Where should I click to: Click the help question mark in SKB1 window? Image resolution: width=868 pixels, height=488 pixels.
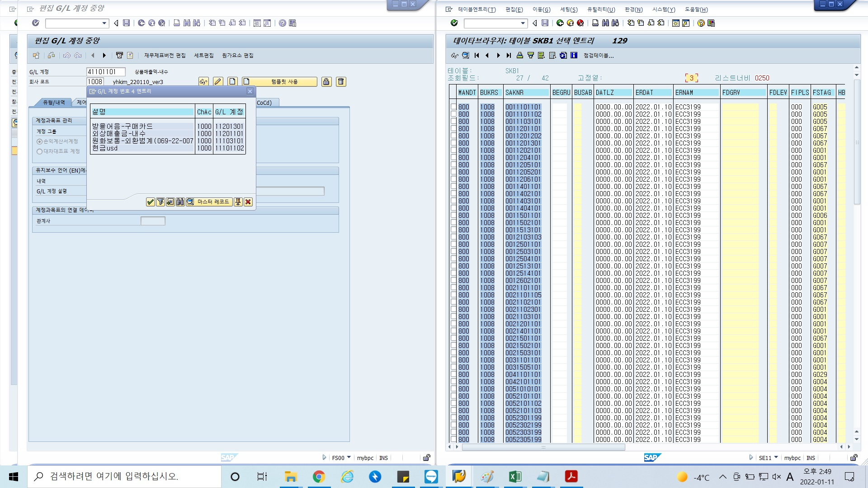701,23
